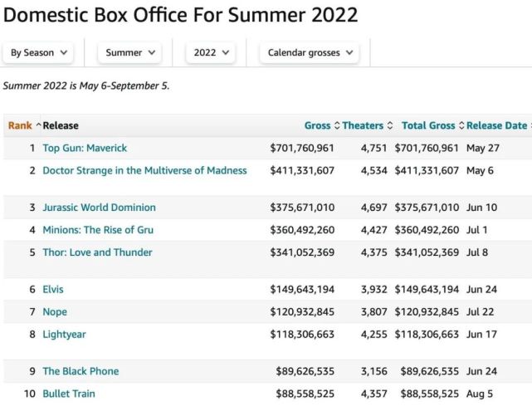Open the Nope movie page
Screen dimensions: 532x416
(55, 312)
